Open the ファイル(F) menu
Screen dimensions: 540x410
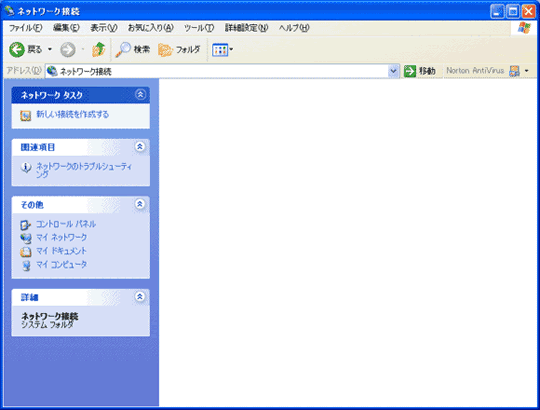coord(25,28)
